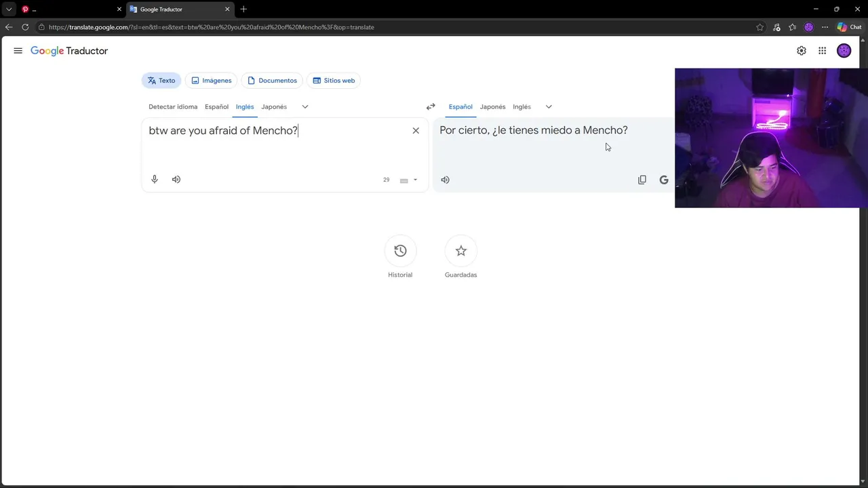Copy the translation

[642, 180]
